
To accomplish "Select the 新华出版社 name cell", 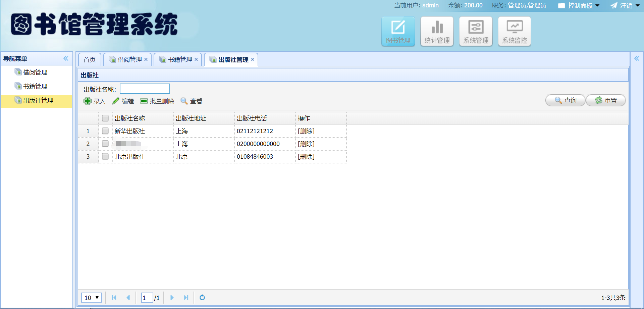I will pos(143,131).
